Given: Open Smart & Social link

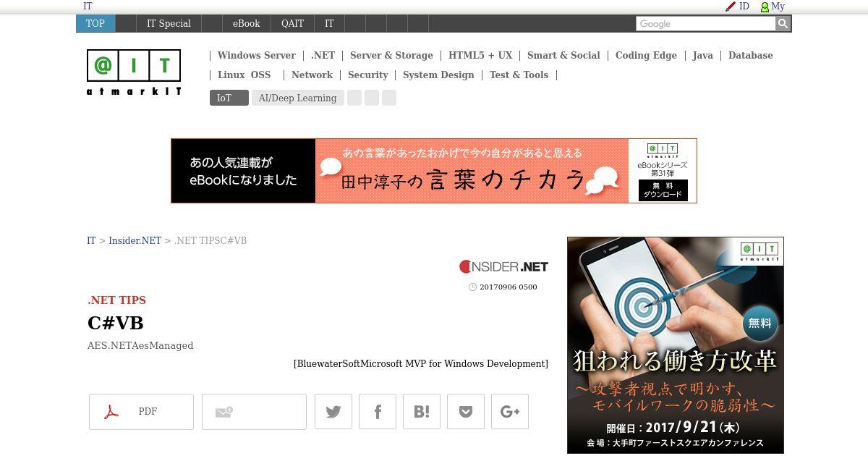Looking at the screenshot, I should (x=563, y=56).
